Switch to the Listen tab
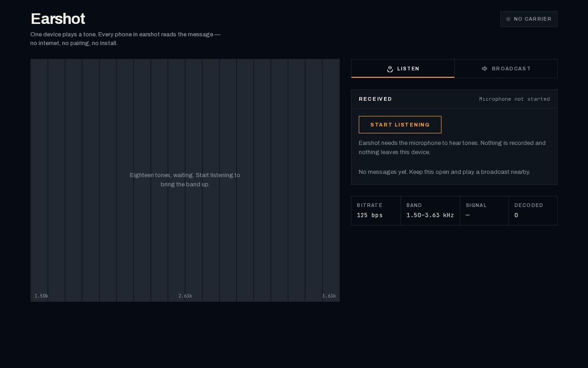 tap(403, 69)
